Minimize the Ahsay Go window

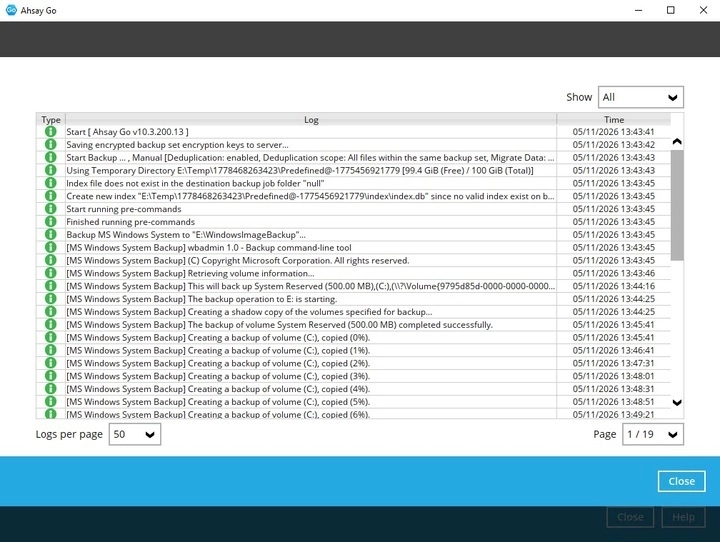(638, 10)
